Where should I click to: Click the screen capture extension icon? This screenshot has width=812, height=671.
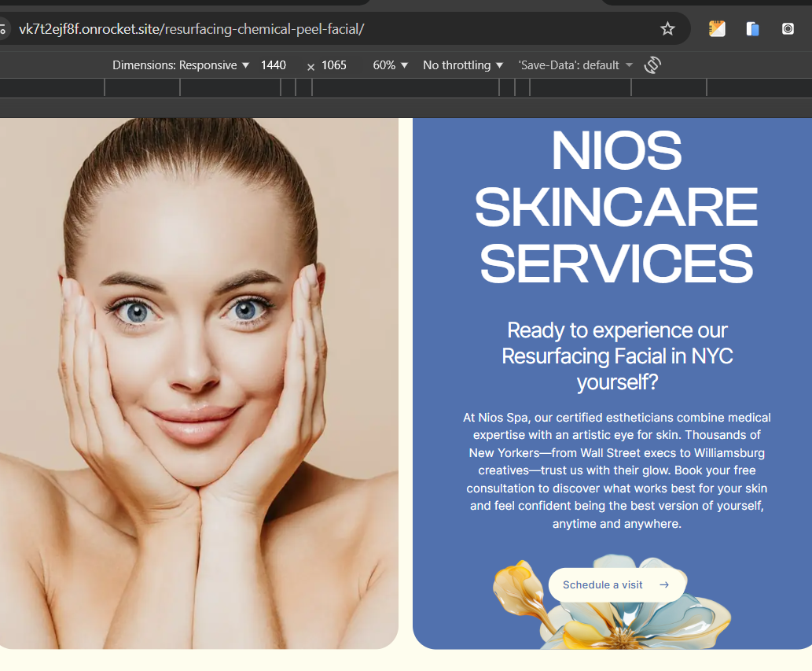[x=788, y=29]
